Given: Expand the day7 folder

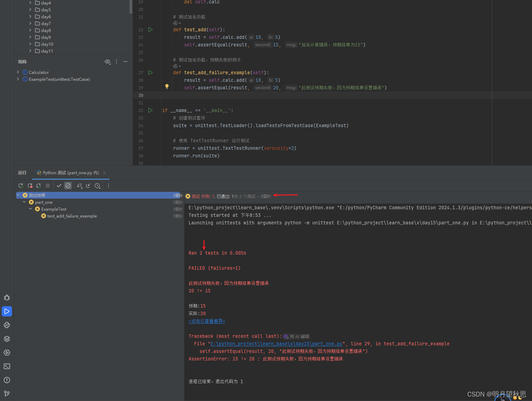Looking at the screenshot, I should point(30,23).
